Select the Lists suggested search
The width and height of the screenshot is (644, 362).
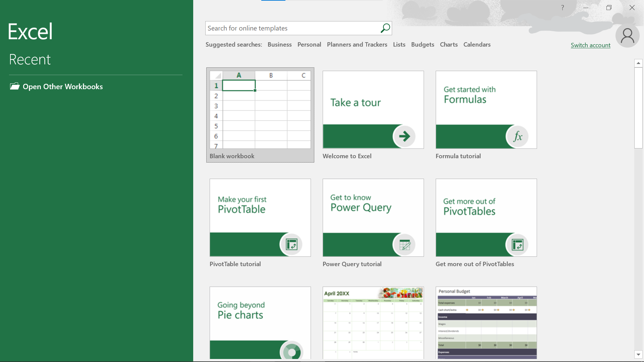click(399, 45)
